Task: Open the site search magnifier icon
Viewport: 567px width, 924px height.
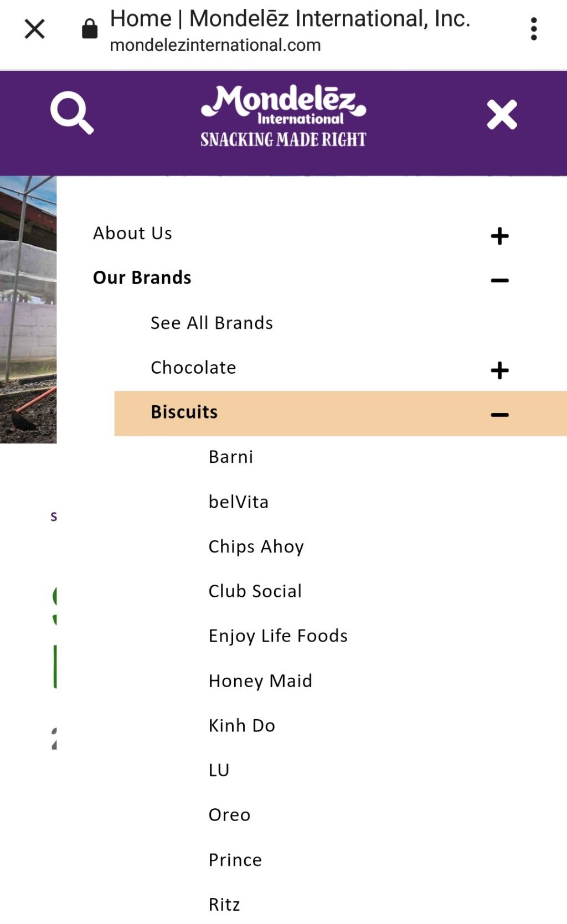Action: [x=72, y=113]
